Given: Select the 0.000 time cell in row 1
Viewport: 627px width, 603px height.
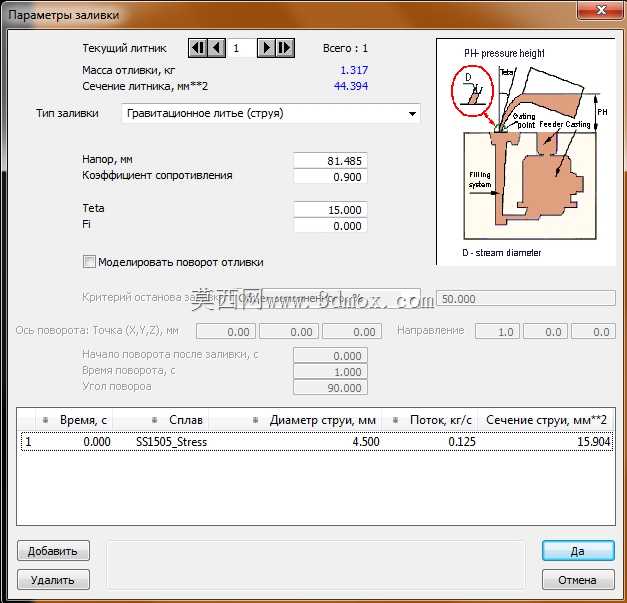Looking at the screenshot, I should 97,442.
